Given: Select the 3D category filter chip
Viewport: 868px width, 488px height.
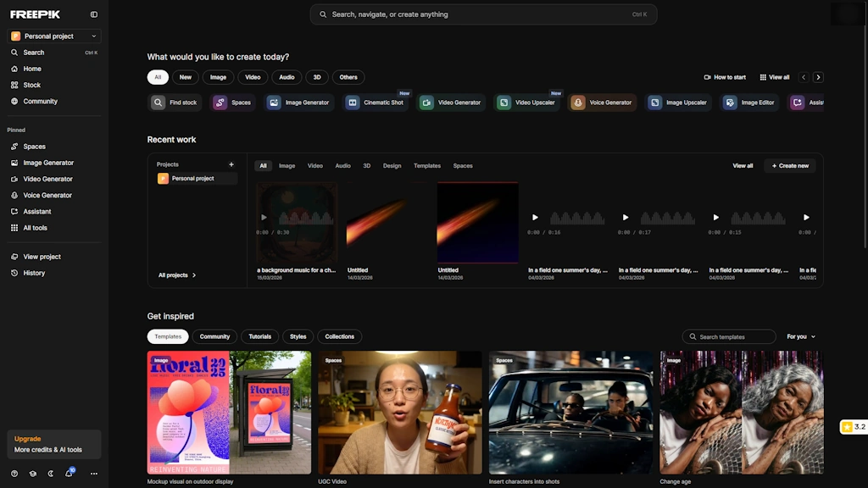Looking at the screenshot, I should (317, 77).
